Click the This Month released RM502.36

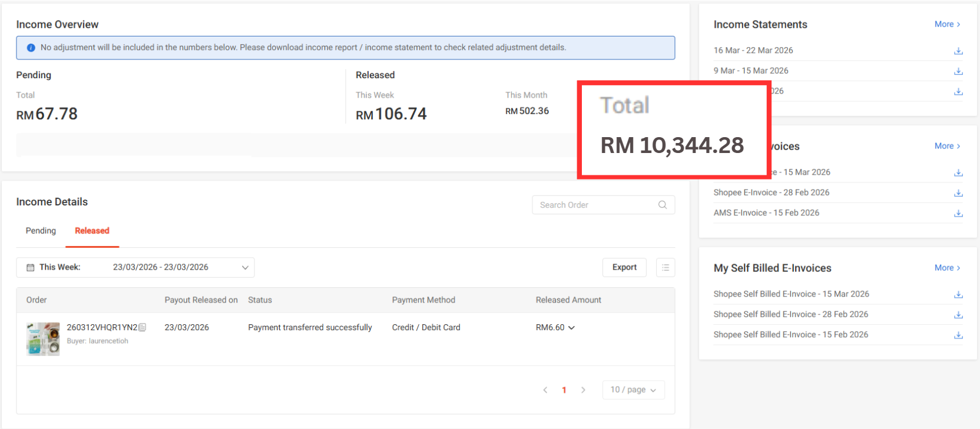[527, 111]
